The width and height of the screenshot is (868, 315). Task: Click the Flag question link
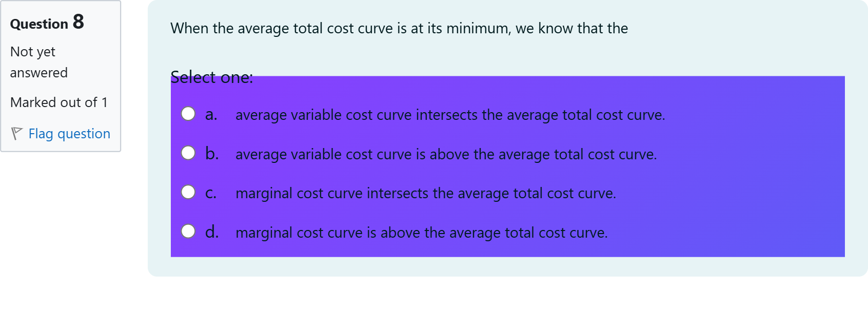tap(69, 133)
